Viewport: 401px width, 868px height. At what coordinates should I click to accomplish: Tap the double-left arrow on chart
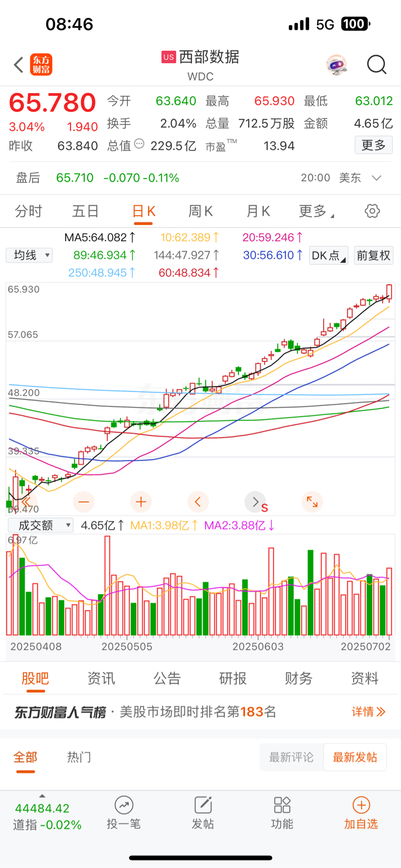[26, 502]
